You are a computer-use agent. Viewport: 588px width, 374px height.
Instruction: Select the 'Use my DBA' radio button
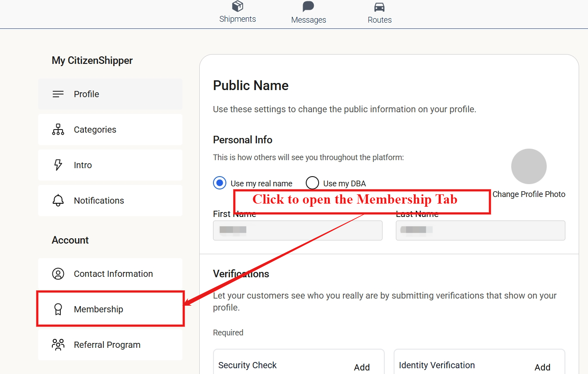[312, 183]
